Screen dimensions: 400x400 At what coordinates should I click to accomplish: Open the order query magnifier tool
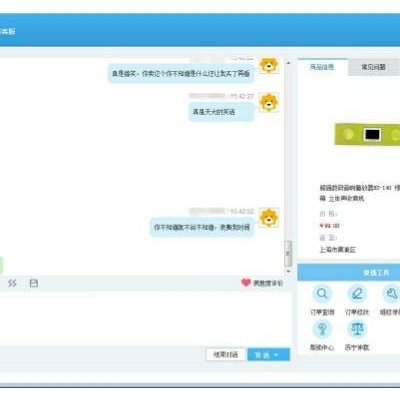pyautogui.click(x=322, y=294)
